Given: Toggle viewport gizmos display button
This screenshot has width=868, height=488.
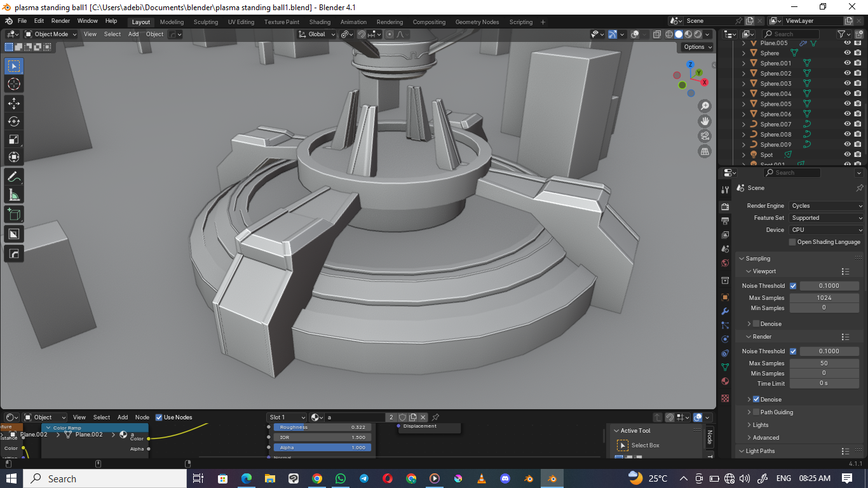Looking at the screenshot, I should pos(613,34).
